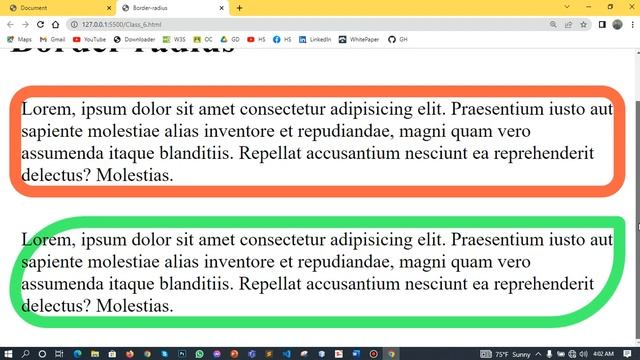Go forward to next page
Image resolution: width=640 pixels, height=360 pixels.
(25, 24)
